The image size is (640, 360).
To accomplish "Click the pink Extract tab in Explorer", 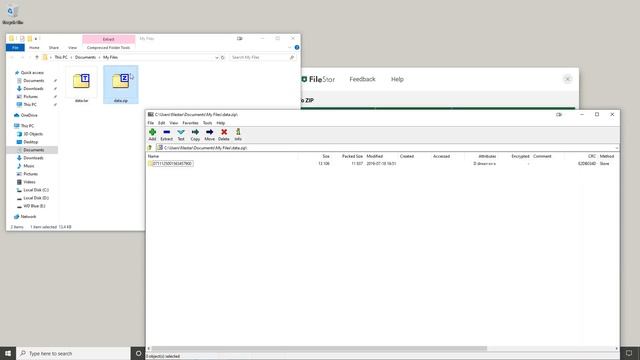I will (109, 39).
